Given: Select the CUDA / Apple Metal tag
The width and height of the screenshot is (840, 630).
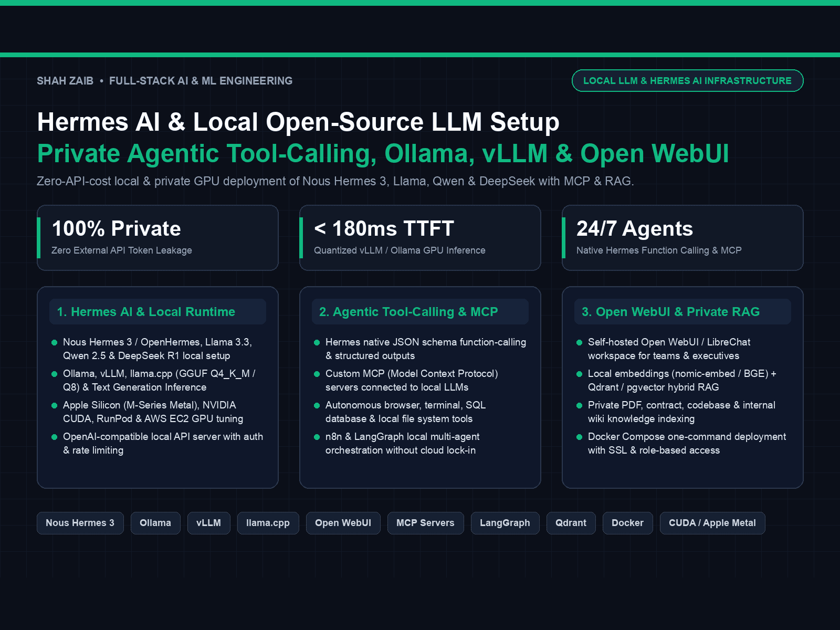Looking at the screenshot, I should [712, 523].
